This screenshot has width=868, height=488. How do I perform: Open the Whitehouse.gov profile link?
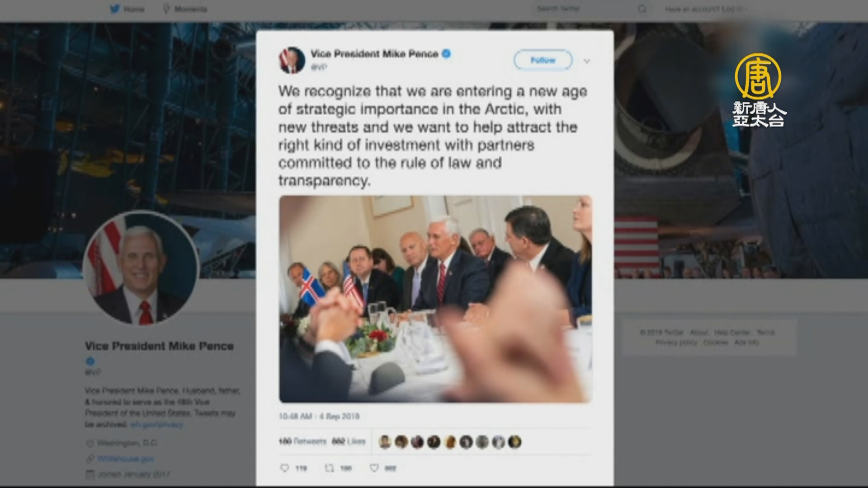(x=125, y=459)
